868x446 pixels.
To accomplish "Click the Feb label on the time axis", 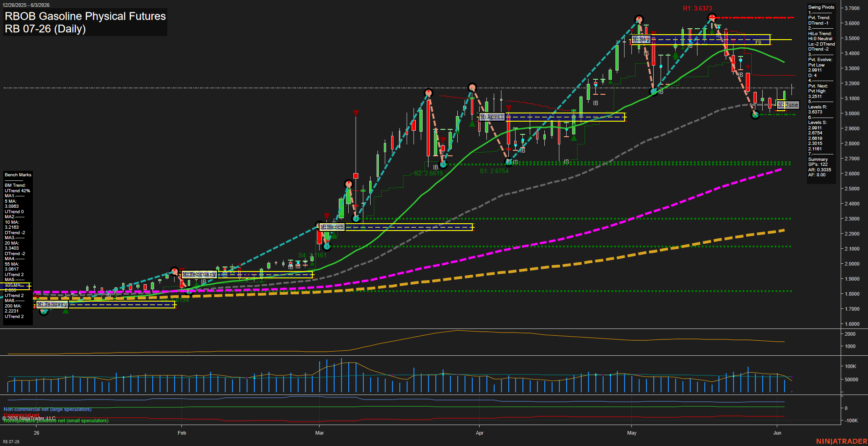I will 182,433.
